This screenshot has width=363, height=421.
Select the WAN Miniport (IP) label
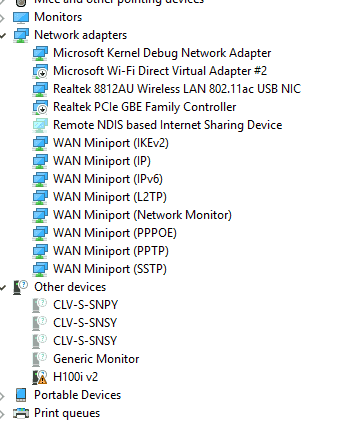[x=102, y=161]
